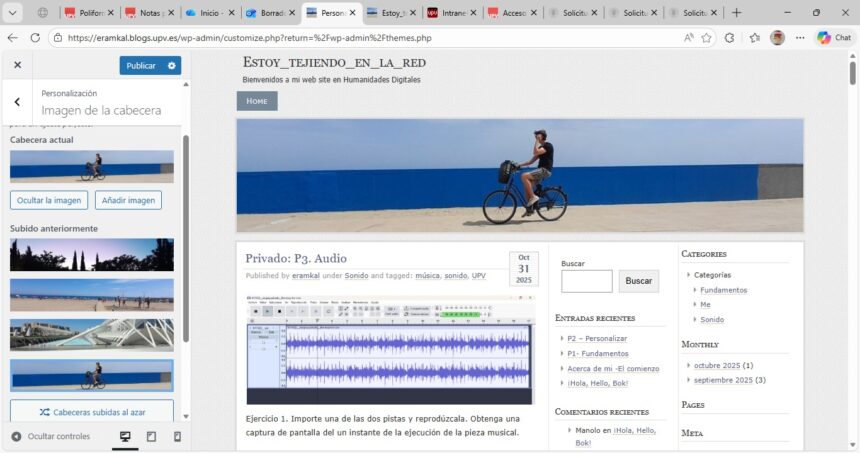Expand Categorías item in Categories widget
The image size is (860, 453).
point(689,275)
